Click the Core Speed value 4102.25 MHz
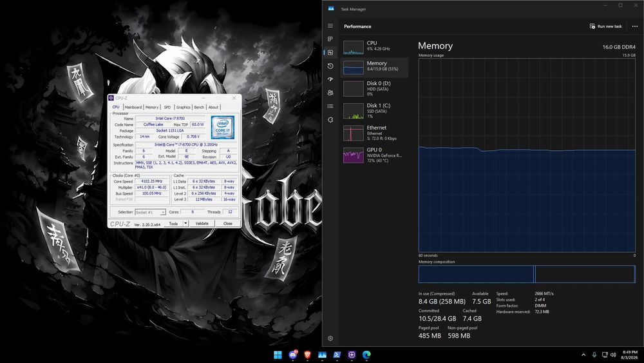 click(151, 181)
